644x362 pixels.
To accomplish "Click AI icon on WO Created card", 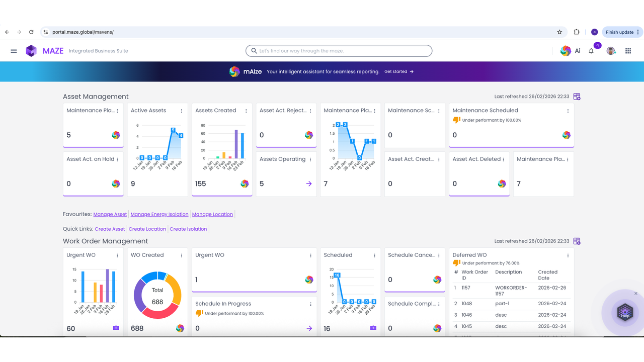I will pyautogui.click(x=180, y=328).
